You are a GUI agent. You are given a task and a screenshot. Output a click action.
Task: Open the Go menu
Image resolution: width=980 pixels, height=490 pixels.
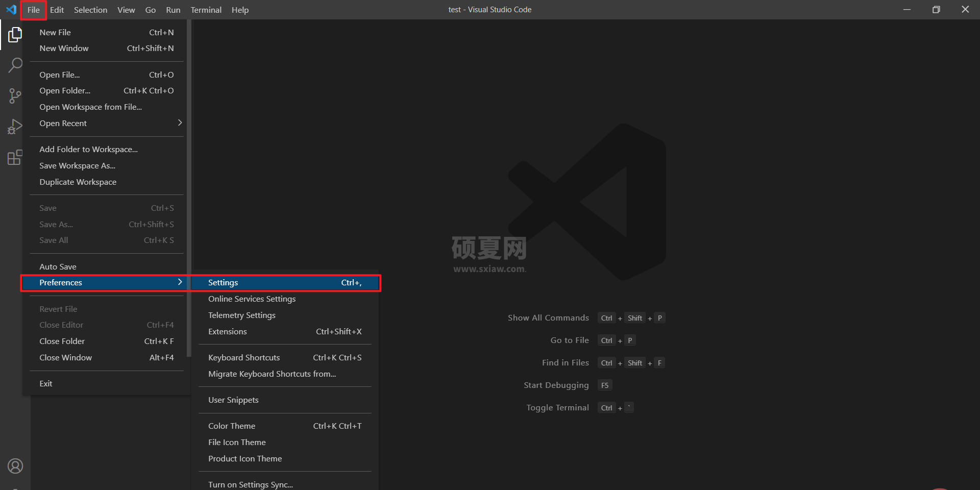click(x=150, y=10)
